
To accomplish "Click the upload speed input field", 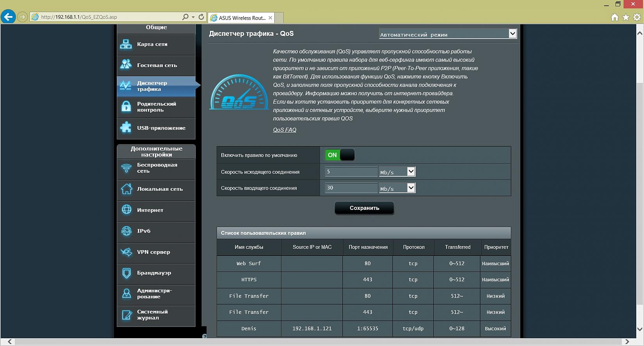I will point(351,172).
